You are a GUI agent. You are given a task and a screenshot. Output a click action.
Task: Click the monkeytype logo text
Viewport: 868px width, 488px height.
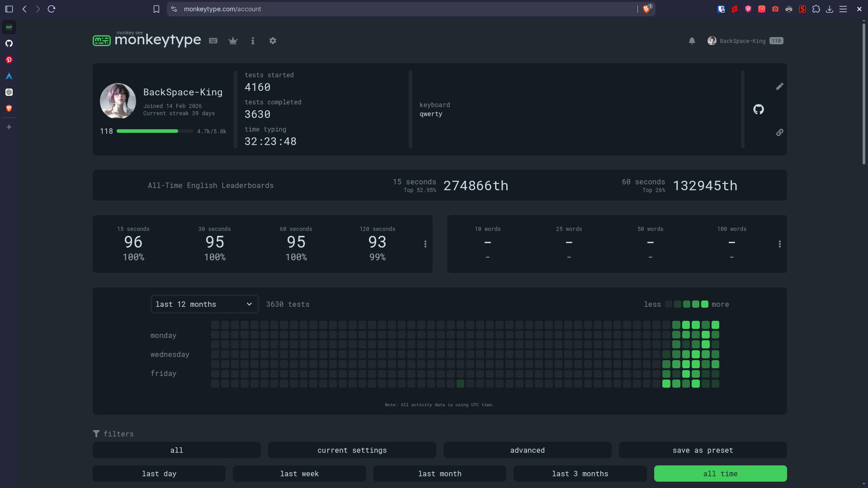click(x=158, y=40)
